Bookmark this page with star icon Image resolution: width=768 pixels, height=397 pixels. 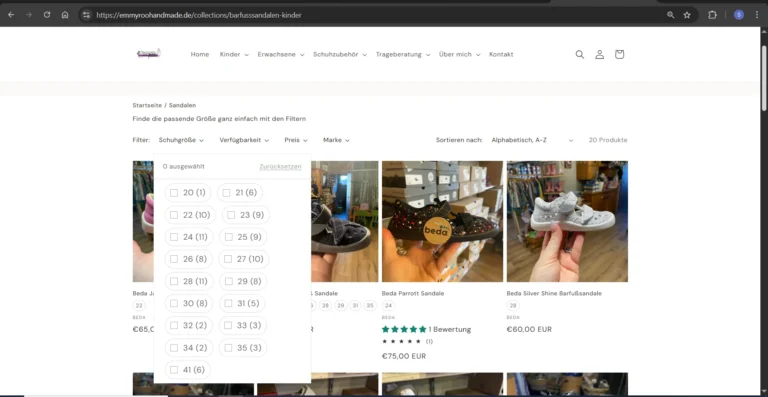click(x=687, y=15)
